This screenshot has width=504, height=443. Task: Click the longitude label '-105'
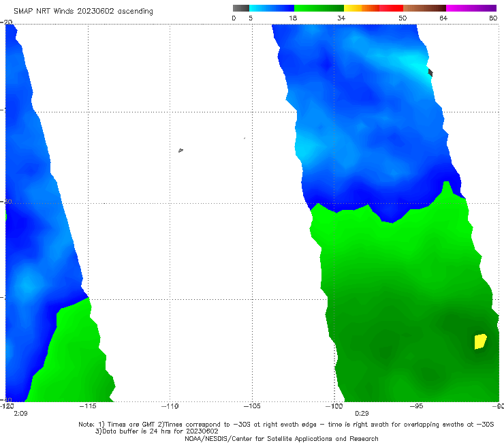click(x=252, y=406)
